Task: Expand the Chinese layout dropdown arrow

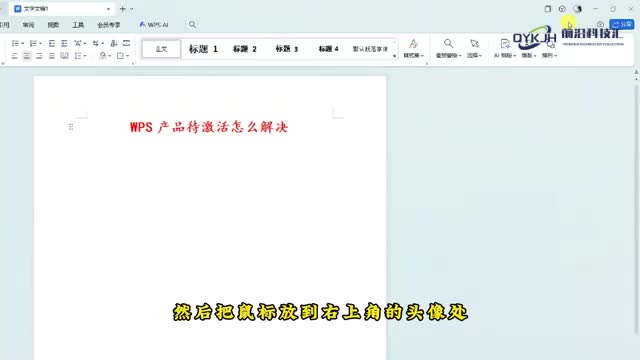Action: click(84, 43)
